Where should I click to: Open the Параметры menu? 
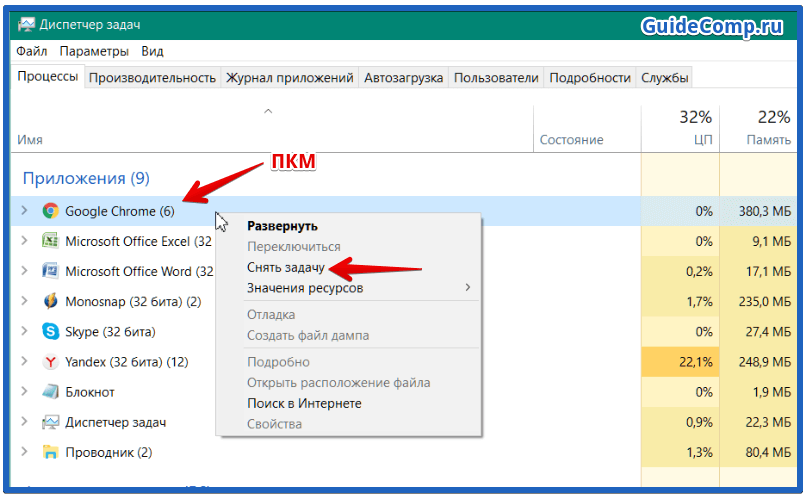coord(94,51)
